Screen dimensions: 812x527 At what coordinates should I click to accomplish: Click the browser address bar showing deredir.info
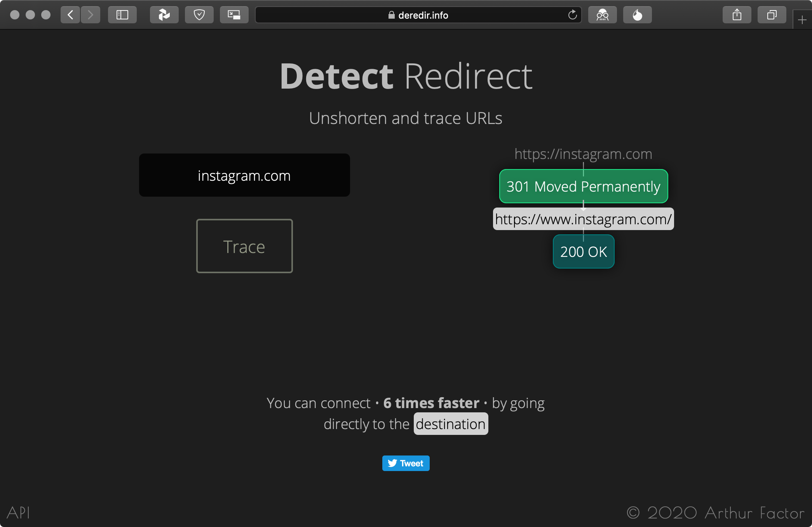point(418,15)
